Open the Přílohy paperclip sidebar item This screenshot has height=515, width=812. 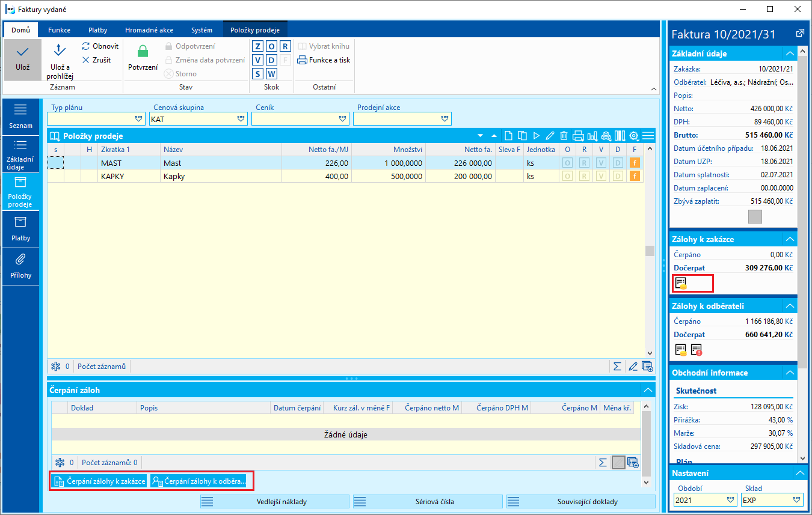click(x=20, y=266)
